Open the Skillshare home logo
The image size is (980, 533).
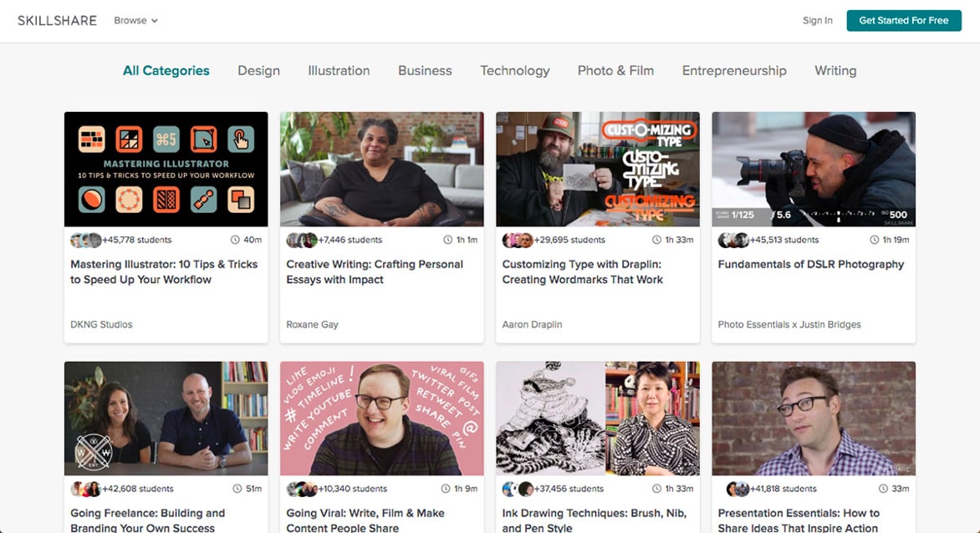click(x=57, y=21)
